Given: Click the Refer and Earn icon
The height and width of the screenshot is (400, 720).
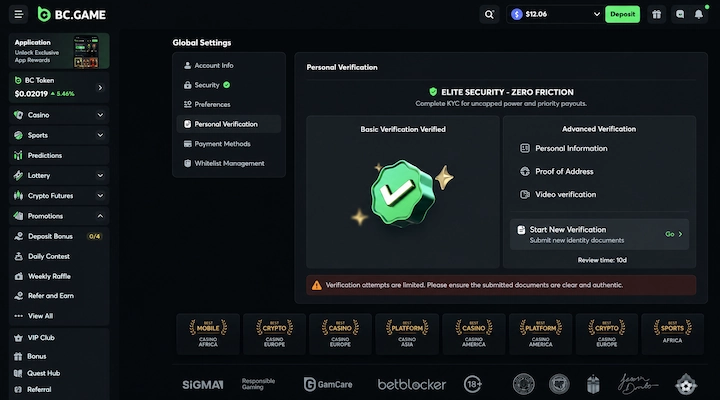Looking at the screenshot, I should pyautogui.click(x=19, y=296).
